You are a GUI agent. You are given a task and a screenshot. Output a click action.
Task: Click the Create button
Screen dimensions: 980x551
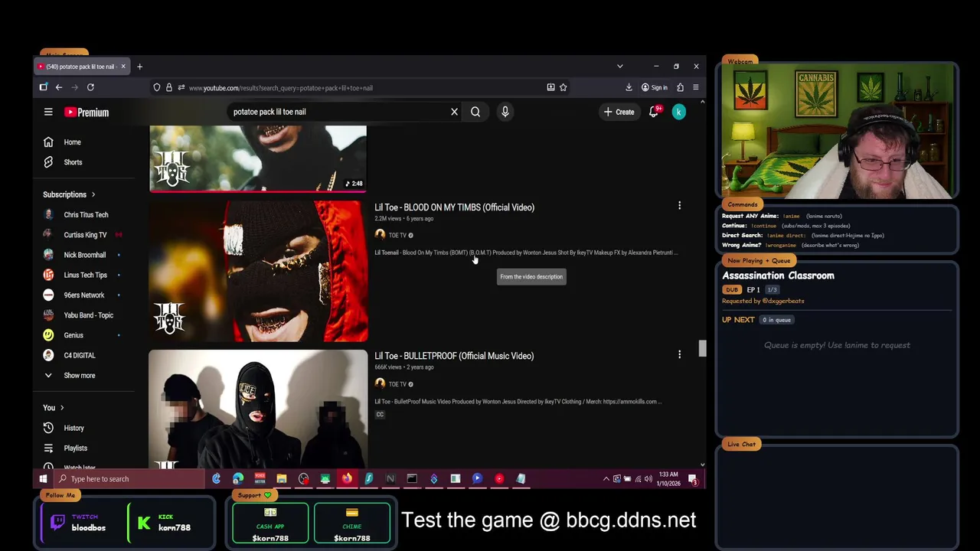coord(619,112)
